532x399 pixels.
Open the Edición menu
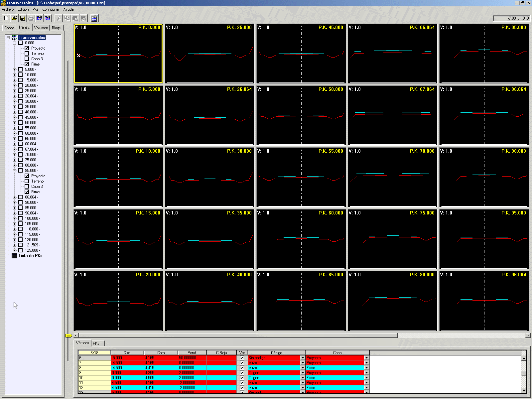coord(23,9)
